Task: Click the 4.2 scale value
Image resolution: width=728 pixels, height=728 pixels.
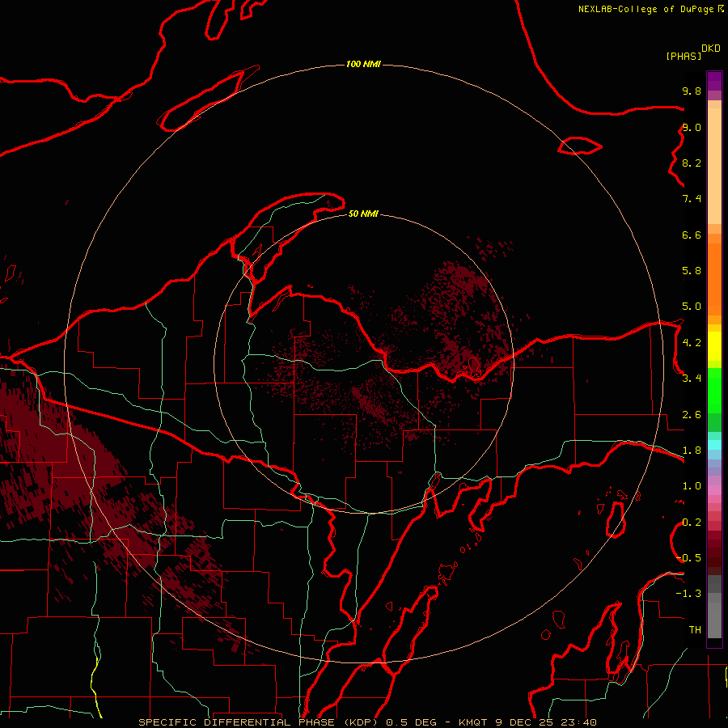Action: [x=692, y=343]
